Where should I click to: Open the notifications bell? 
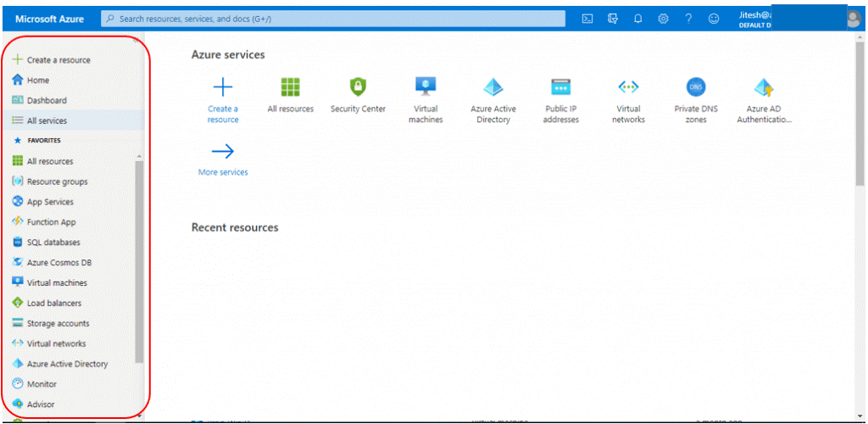click(x=637, y=19)
